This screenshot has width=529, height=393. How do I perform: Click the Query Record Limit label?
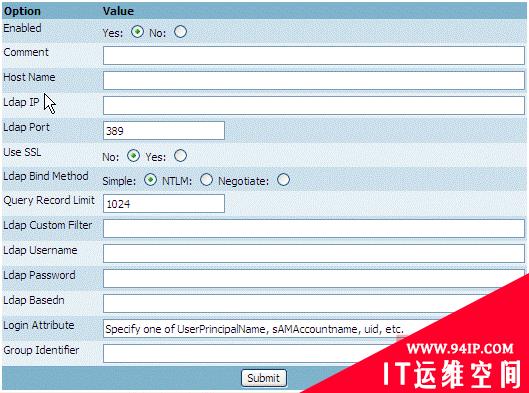(49, 200)
